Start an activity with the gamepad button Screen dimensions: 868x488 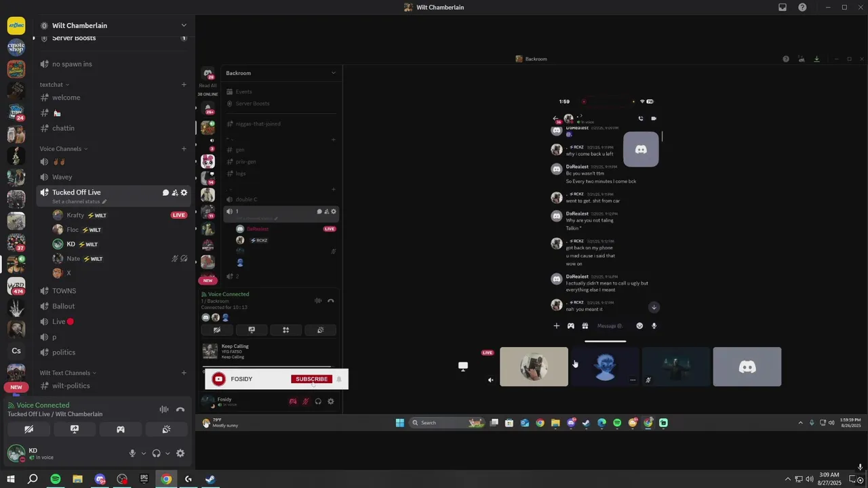[x=121, y=430]
